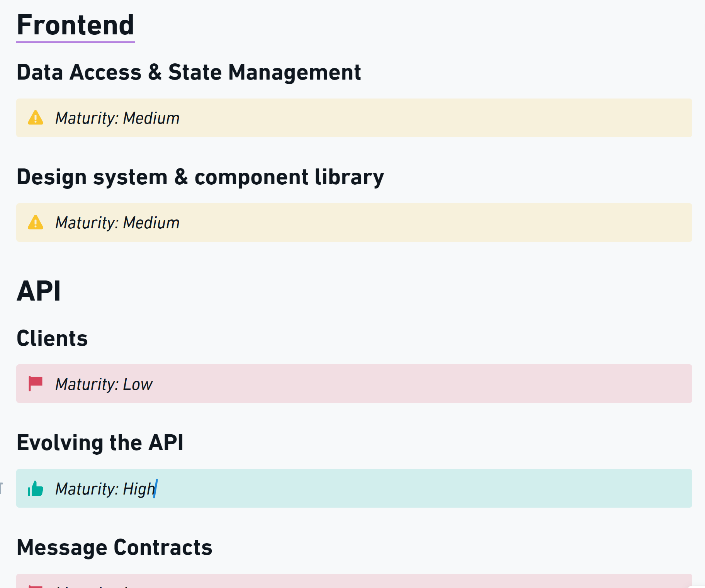Click the grey block handle left of High callout
Screen dimensions: 705x588
pos(2,488)
